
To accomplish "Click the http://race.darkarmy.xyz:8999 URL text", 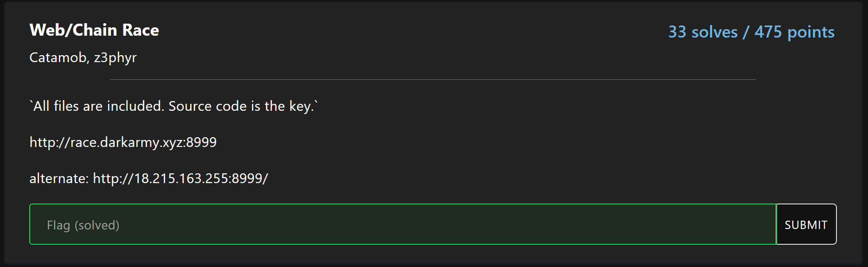I will point(123,142).
